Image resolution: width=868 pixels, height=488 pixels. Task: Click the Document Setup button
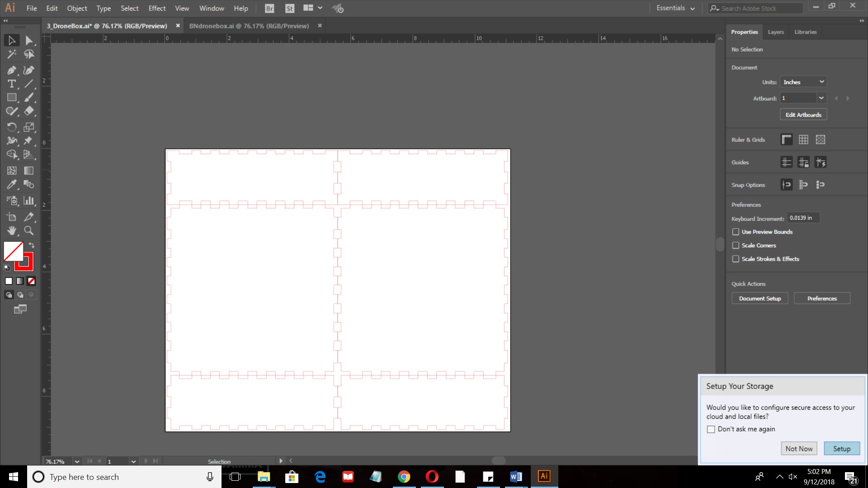pos(759,299)
